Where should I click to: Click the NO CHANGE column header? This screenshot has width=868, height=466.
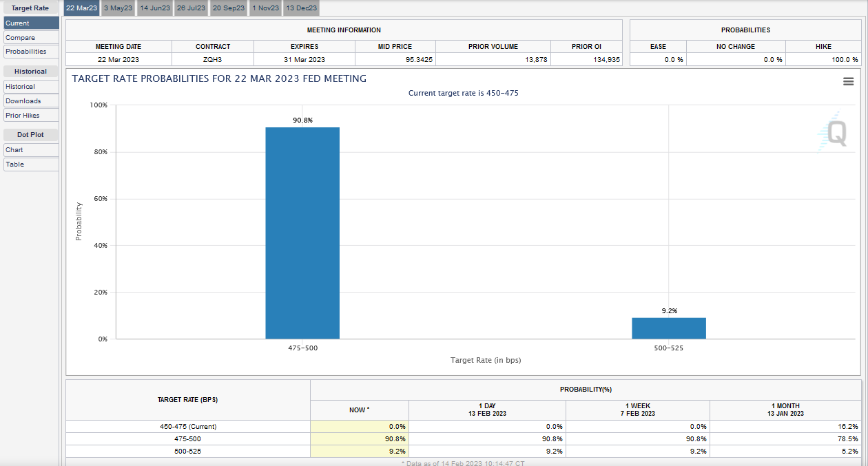point(736,47)
